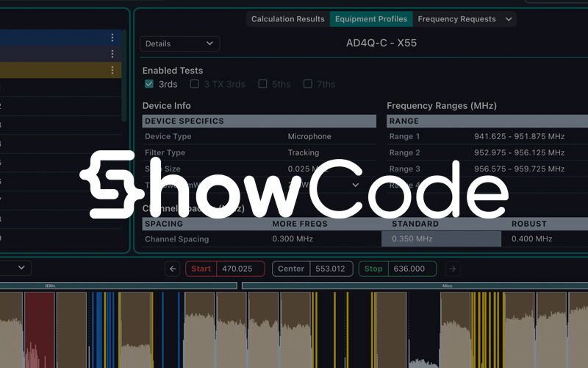The image size is (588, 368).
Task: Click the MORE FREQS column header
Action: click(x=300, y=224)
